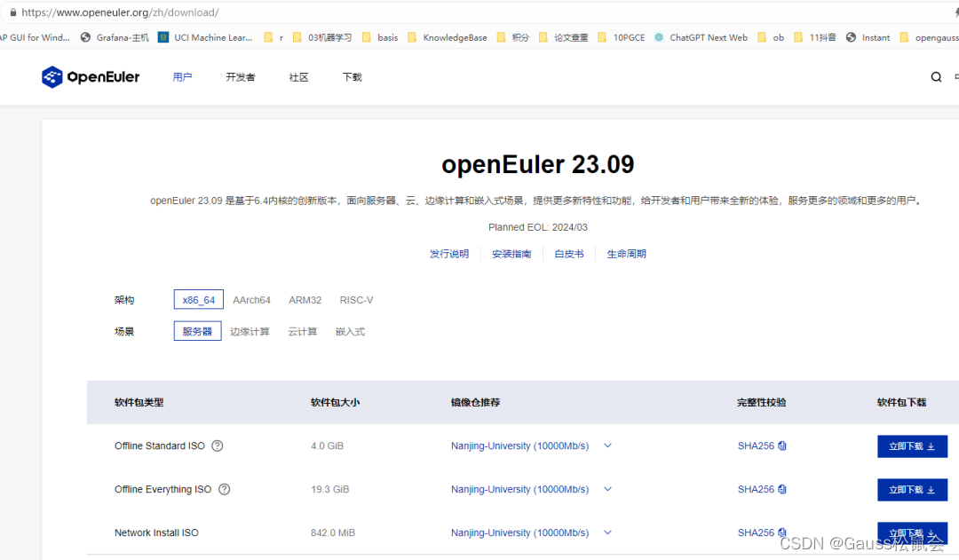Open the 10PGCE bookmark folder
The width and height of the screenshot is (959, 560).
click(x=622, y=37)
